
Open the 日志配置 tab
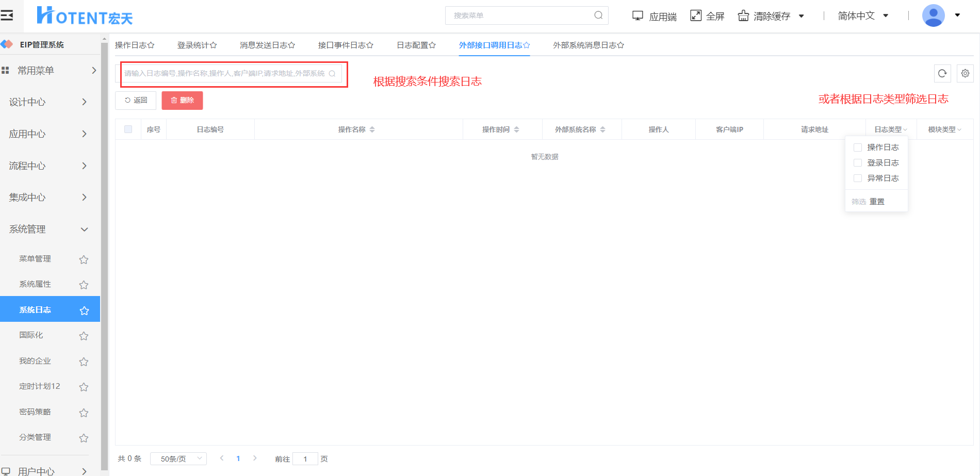416,45
